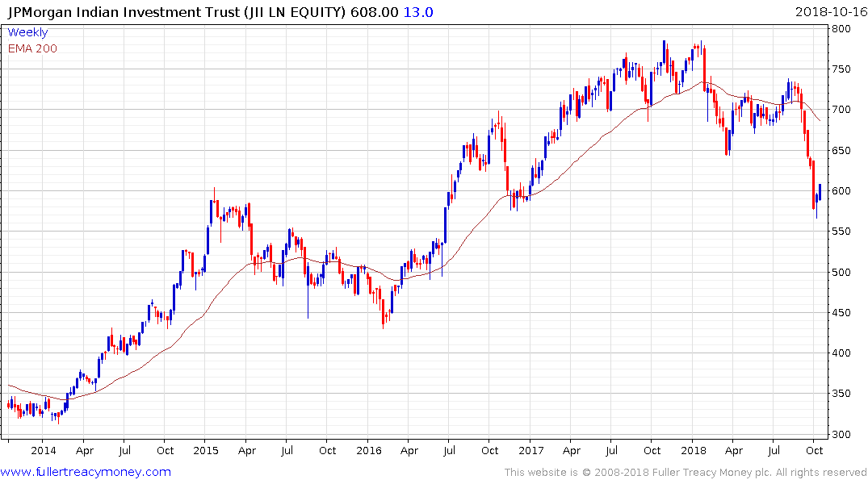868x484 pixels.
Task: Click the www.fullertreacymoney.com link
Action: [86, 473]
